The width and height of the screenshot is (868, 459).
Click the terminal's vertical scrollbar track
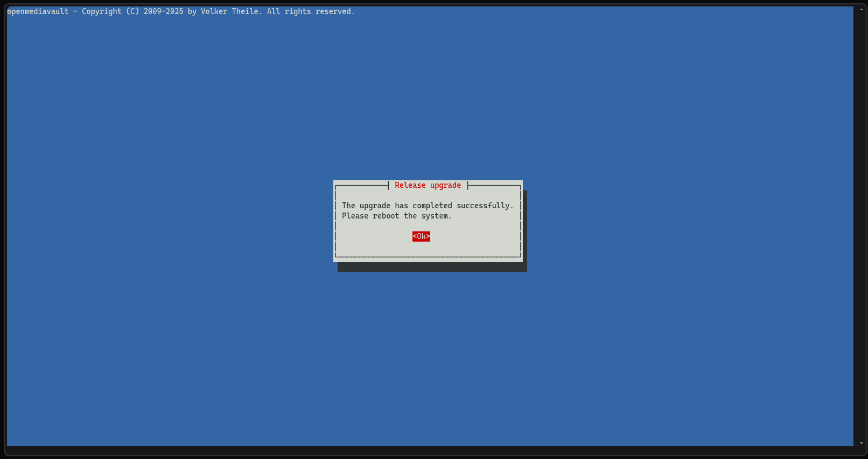(861, 226)
